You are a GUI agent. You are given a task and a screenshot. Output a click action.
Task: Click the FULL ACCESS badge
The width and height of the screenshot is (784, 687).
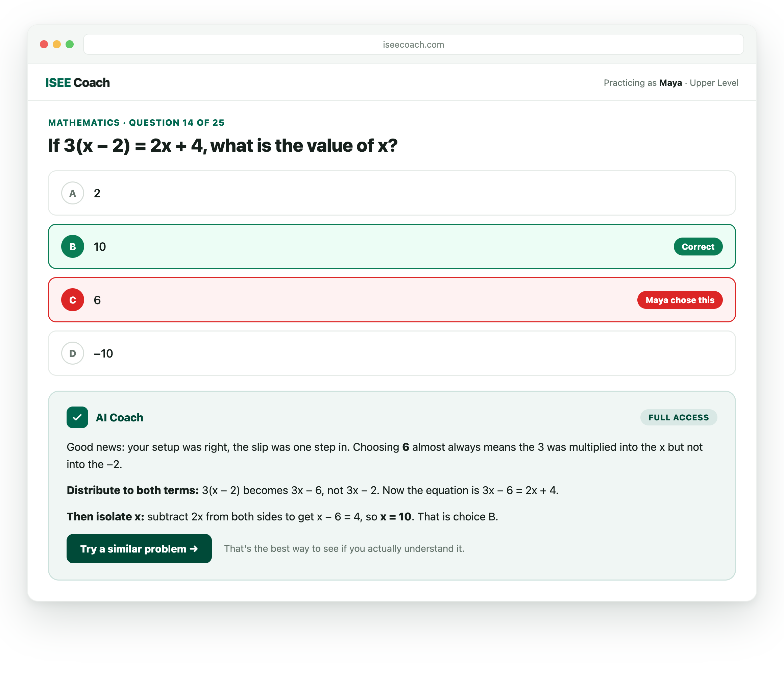click(x=679, y=417)
